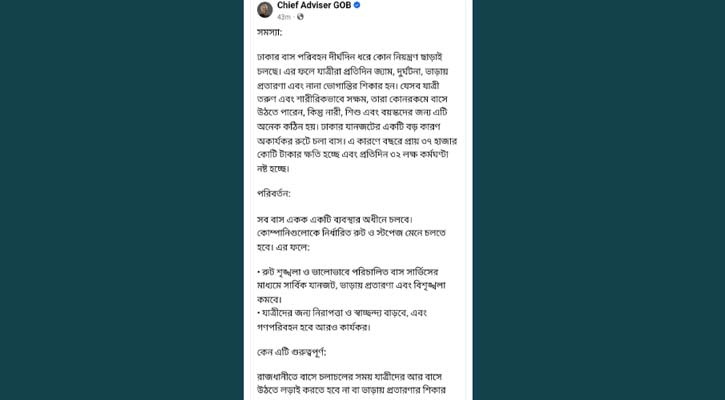Click the সমস্যা: heading text
Viewport: 725px width, 400px height.
271,33
